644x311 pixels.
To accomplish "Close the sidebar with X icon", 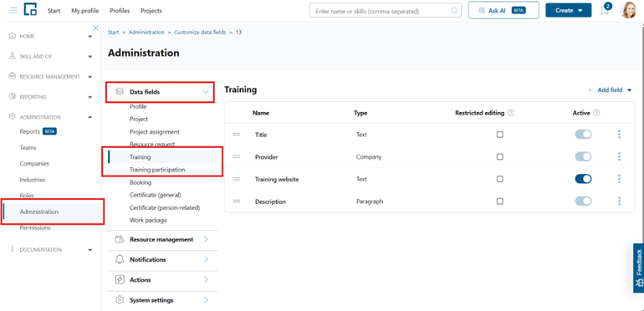I will pyautogui.click(x=95, y=28).
